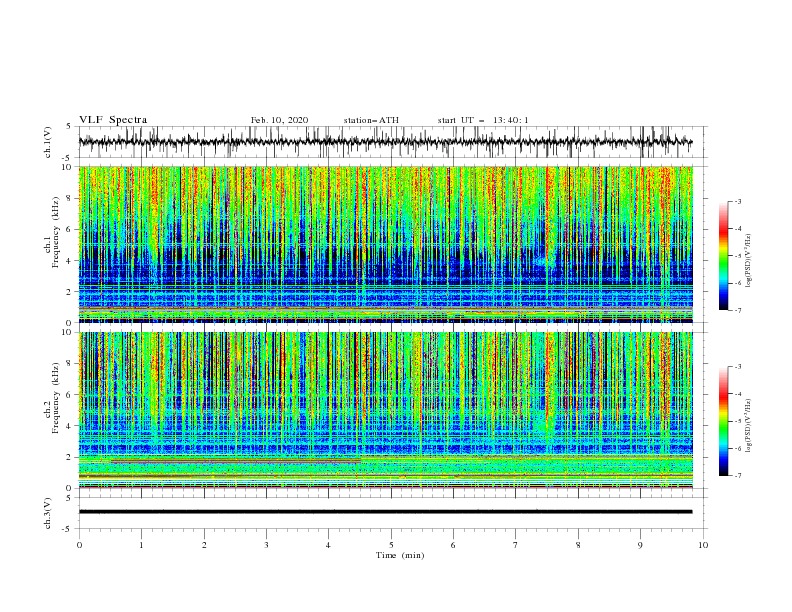Select the "start UT = 13:40:1" text
The width and height of the screenshot is (792, 612).
coord(482,120)
